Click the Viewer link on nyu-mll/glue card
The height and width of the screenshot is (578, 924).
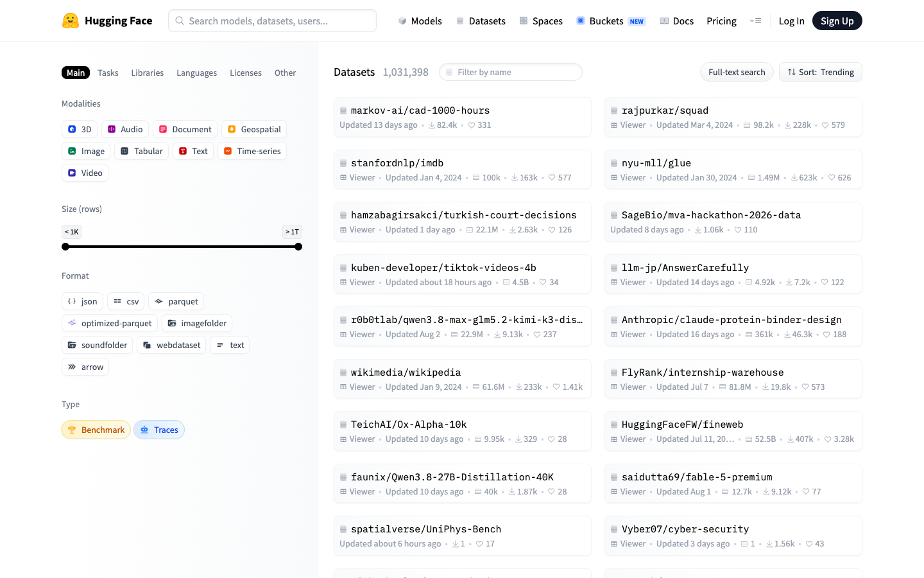pyautogui.click(x=628, y=178)
